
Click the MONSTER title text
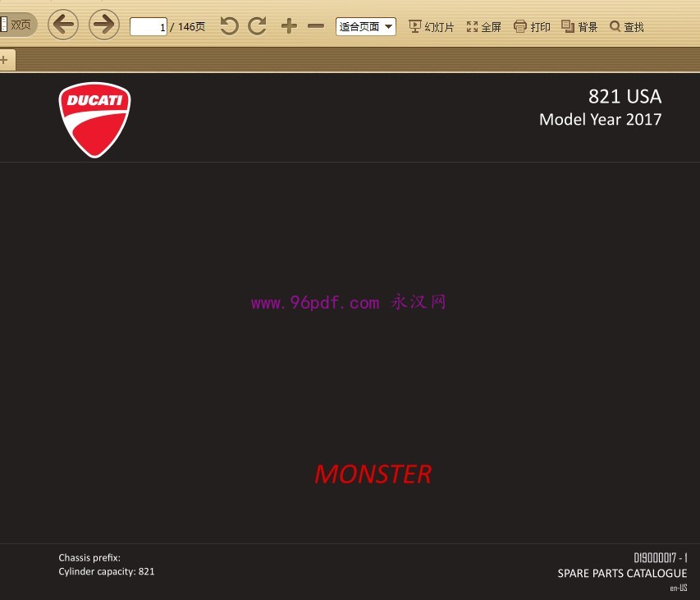[373, 474]
